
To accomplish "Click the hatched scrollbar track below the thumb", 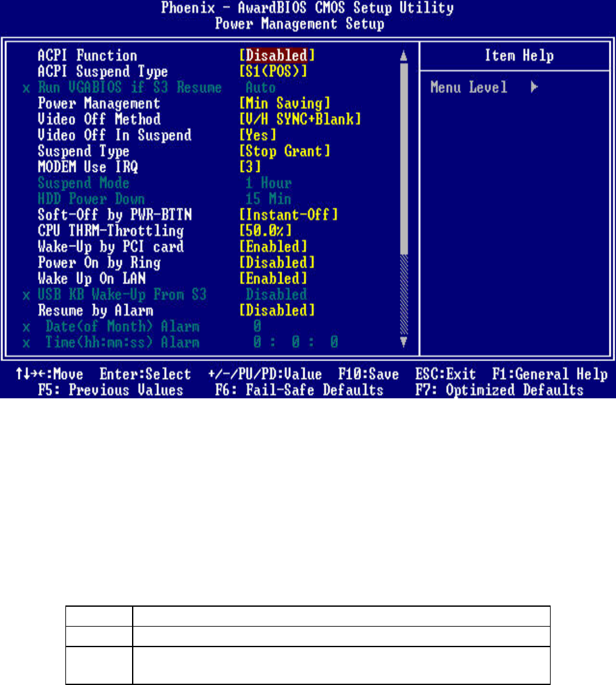I will (x=404, y=295).
